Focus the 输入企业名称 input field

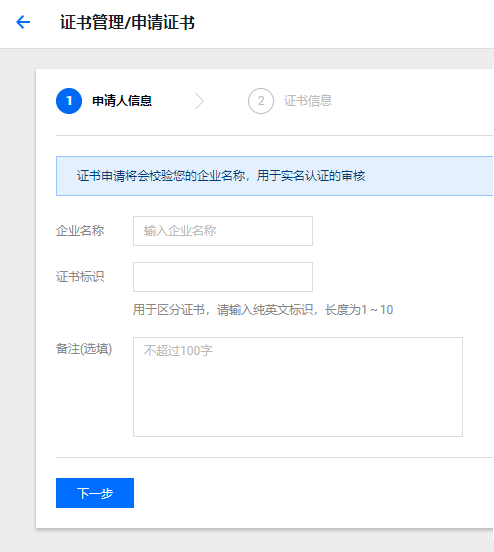(x=223, y=231)
